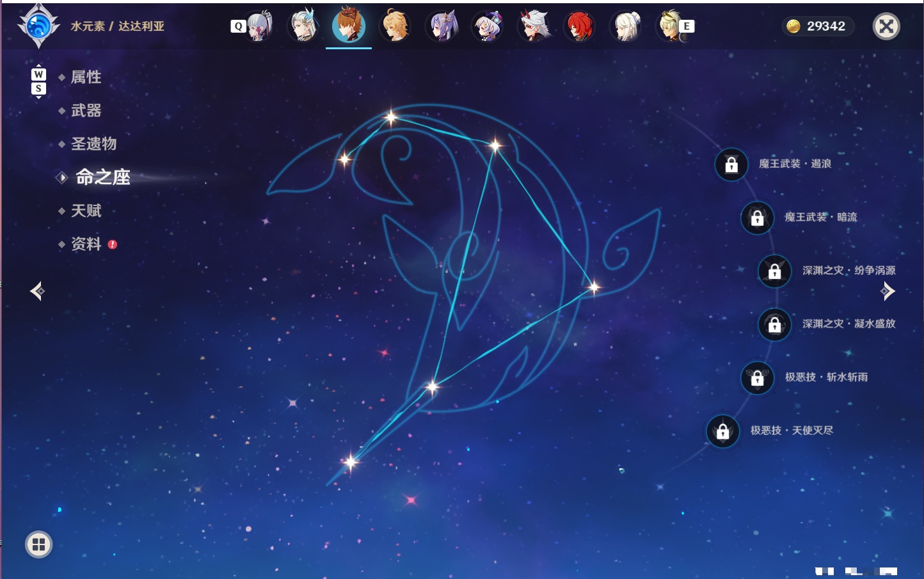Open the grid menu button

click(38, 544)
